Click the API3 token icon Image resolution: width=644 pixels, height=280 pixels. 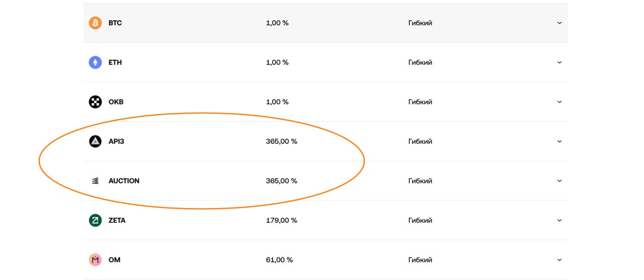[x=95, y=141]
